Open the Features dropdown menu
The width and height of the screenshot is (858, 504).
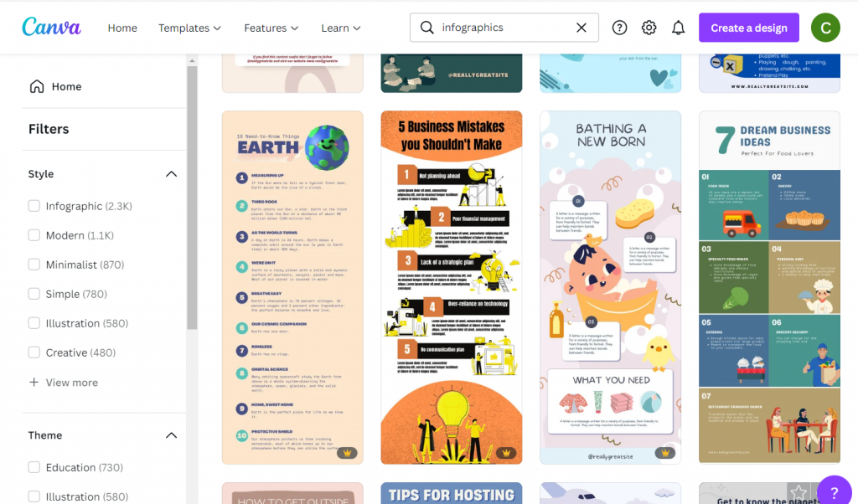271,28
